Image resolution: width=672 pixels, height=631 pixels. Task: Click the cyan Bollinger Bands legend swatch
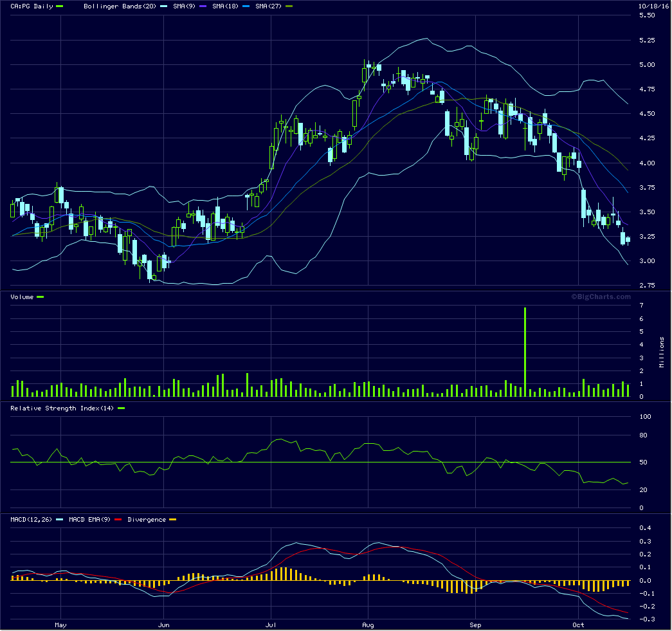point(163,6)
